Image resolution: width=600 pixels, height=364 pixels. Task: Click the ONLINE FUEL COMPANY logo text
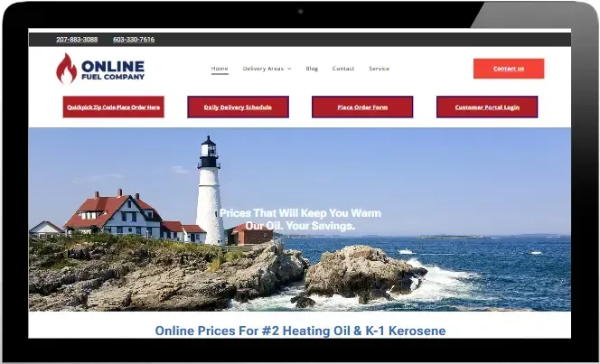click(113, 70)
